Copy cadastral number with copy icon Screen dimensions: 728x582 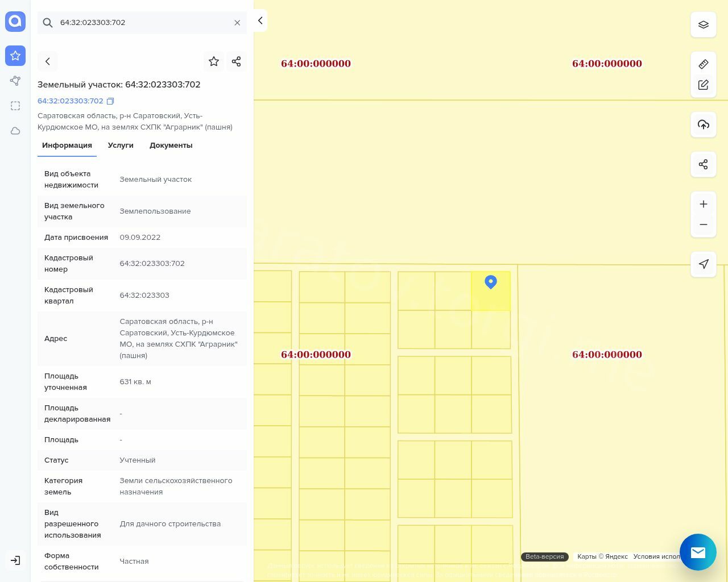110,101
